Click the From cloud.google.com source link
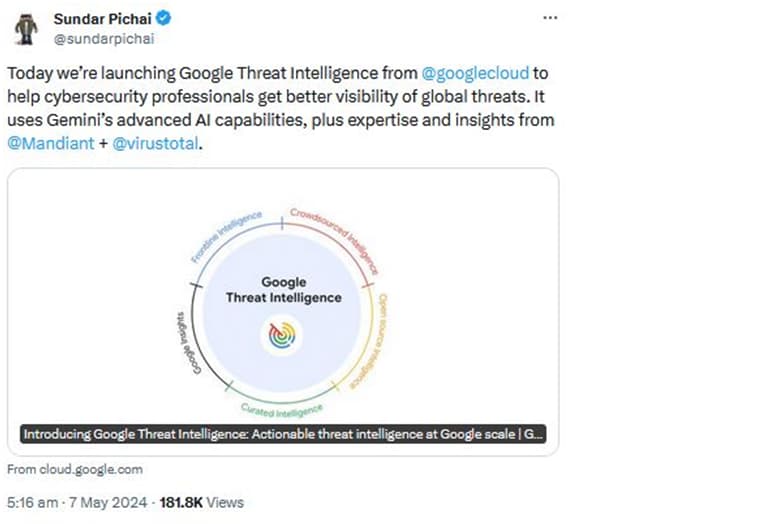This screenshot has height=524, width=783. pos(75,469)
